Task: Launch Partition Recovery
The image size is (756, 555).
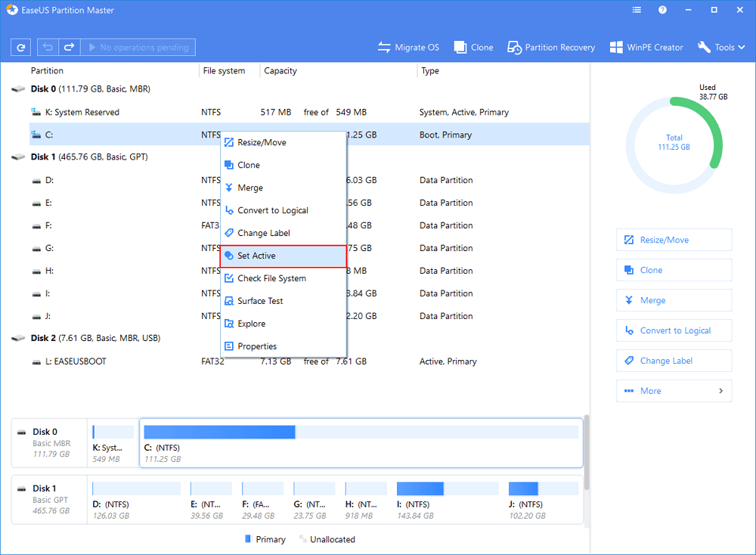Action: (x=551, y=47)
